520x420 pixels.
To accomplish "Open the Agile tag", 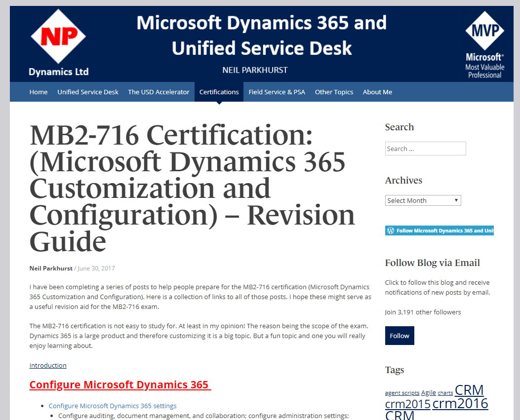I will point(429,392).
